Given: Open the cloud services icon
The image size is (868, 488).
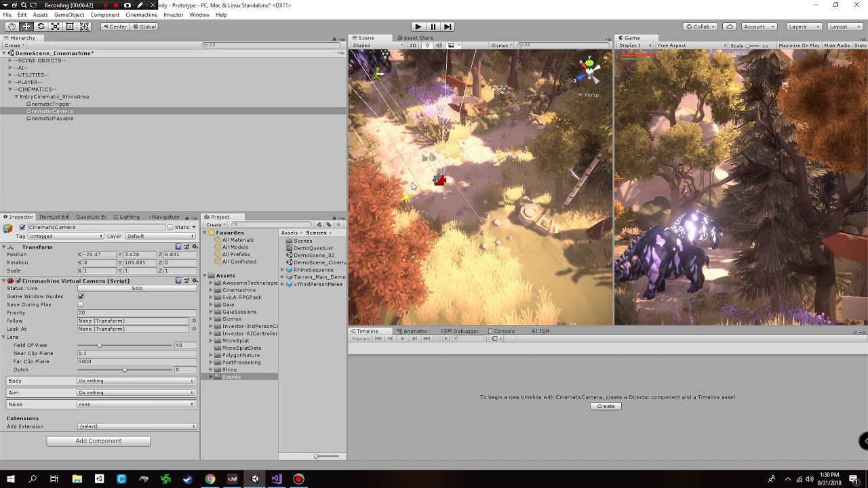Looking at the screenshot, I should click(730, 26).
